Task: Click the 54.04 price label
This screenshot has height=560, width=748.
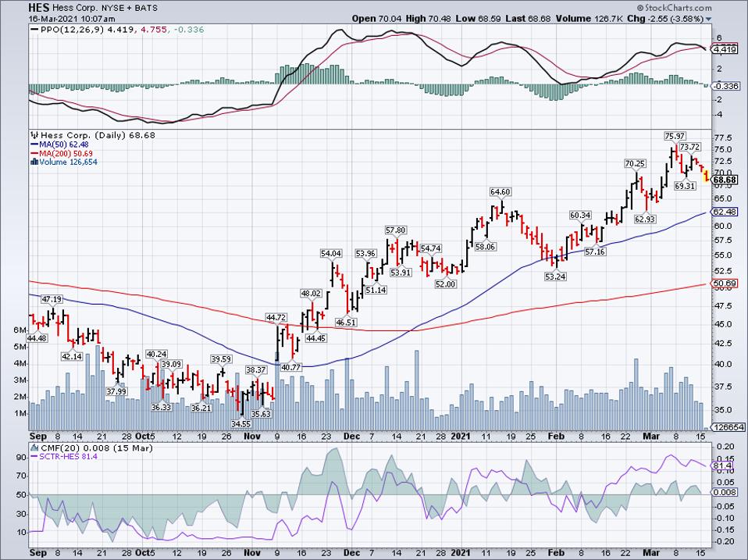Action: [x=331, y=253]
